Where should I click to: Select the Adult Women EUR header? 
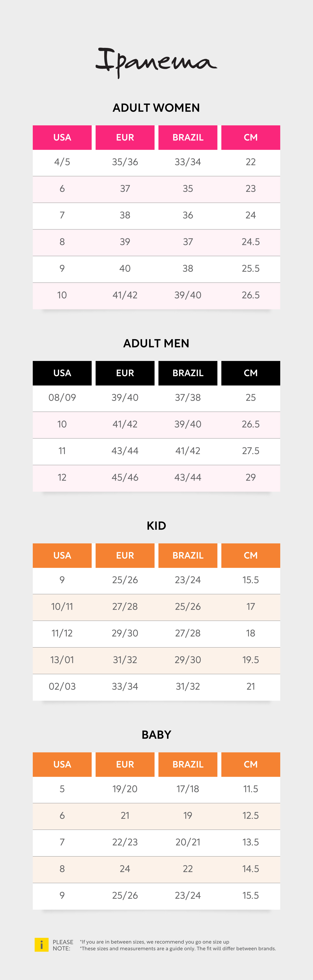point(125,137)
